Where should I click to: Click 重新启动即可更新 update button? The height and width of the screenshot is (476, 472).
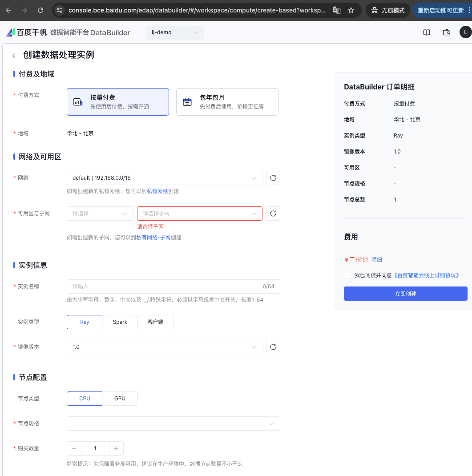click(x=440, y=10)
